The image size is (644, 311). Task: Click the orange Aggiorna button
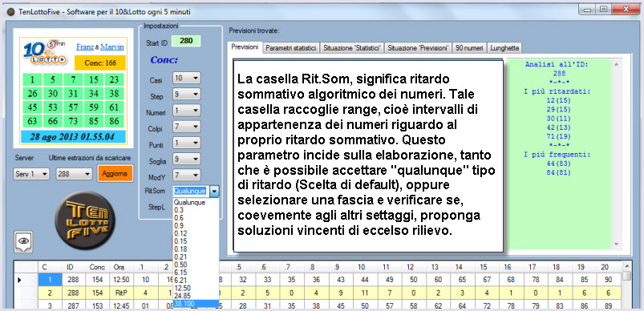tap(115, 174)
